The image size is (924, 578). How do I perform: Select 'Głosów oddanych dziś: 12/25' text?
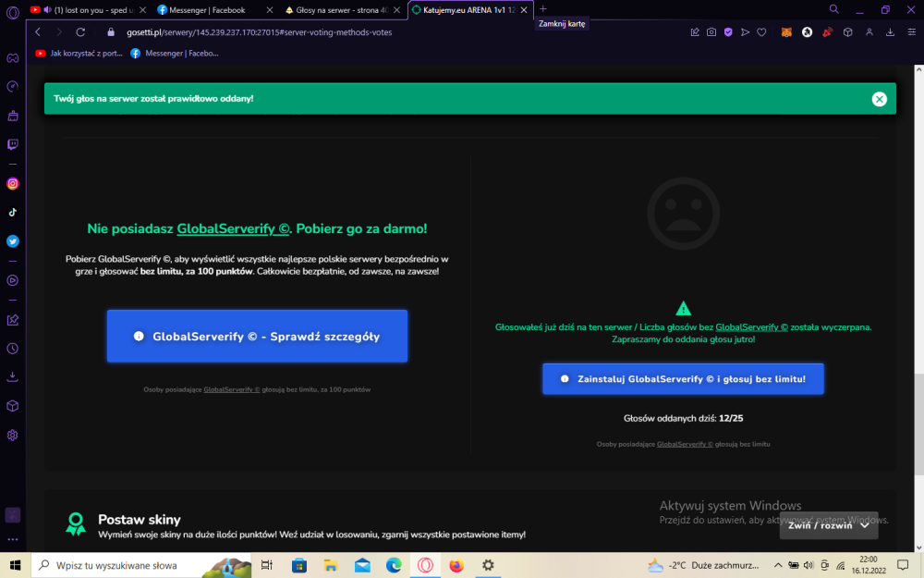point(683,418)
